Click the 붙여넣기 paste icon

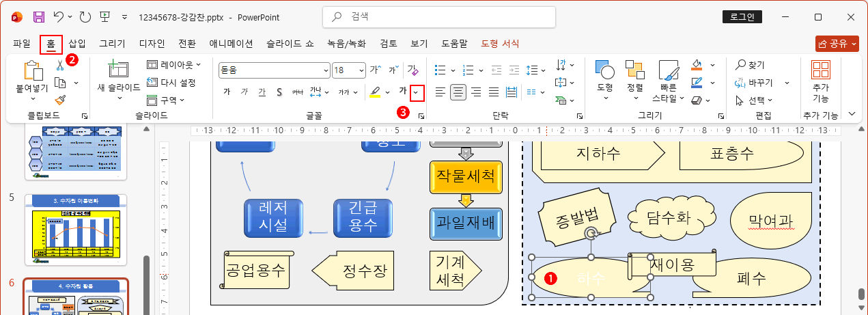click(x=32, y=71)
